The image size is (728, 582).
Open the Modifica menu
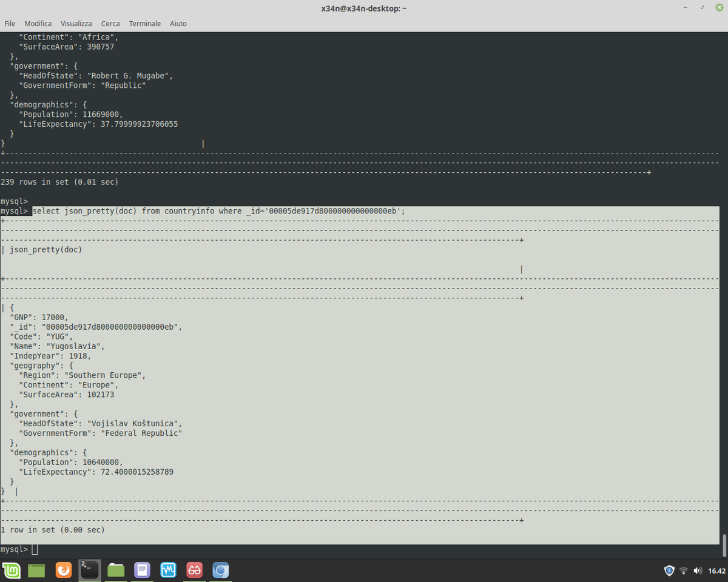38,24
